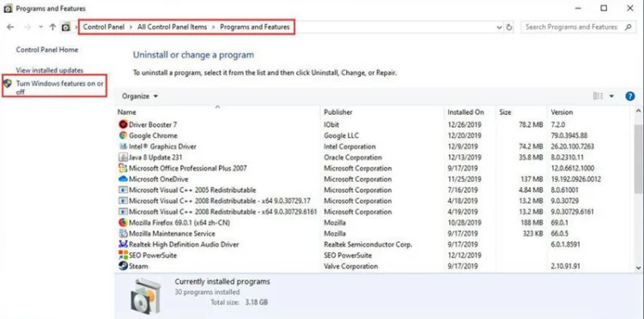
Task: Click the scrollbar up arrow
Action: tap(638, 111)
